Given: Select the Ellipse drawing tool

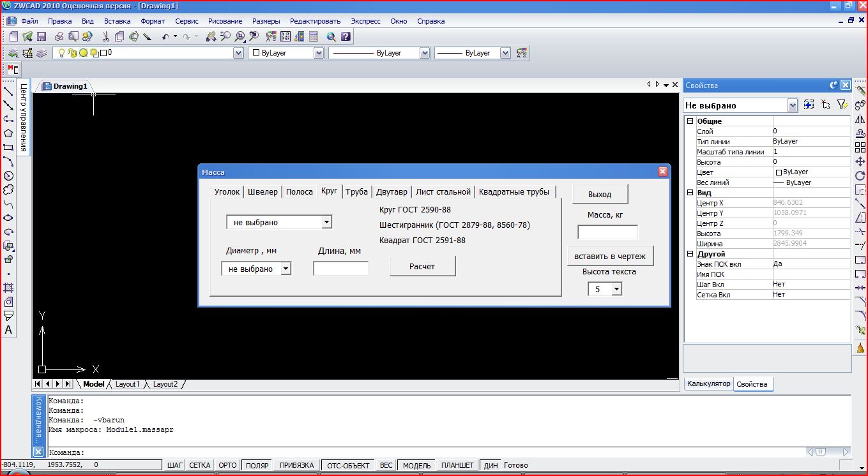Looking at the screenshot, I should 8,218.
